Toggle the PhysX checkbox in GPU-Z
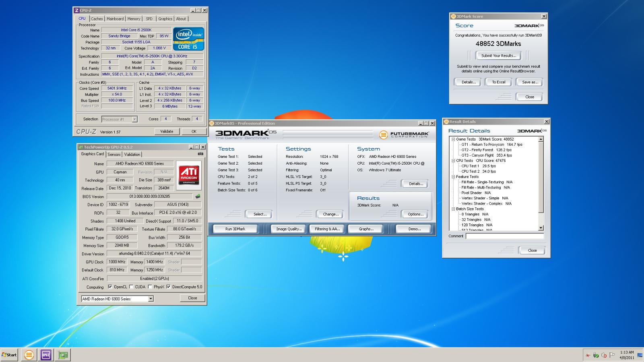The height and width of the screenshot is (362, 644). 150,287
